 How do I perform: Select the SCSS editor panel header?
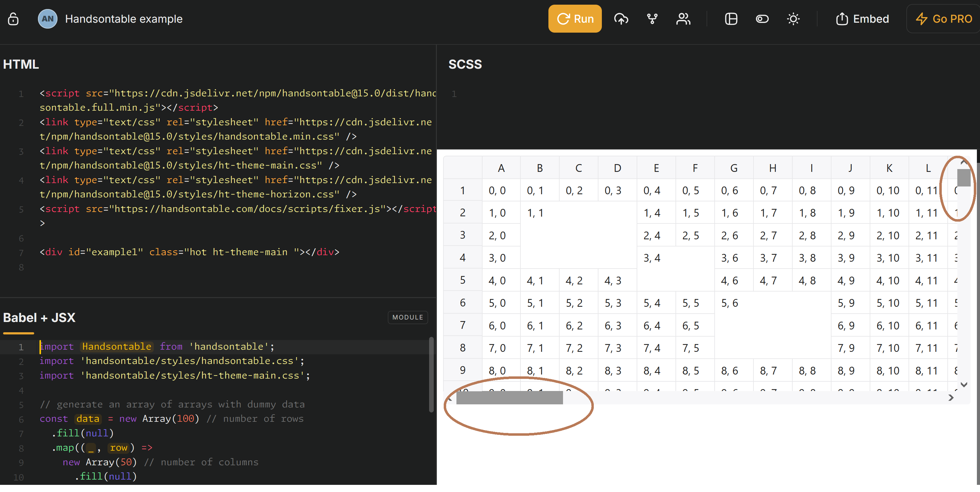coord(465,64)
